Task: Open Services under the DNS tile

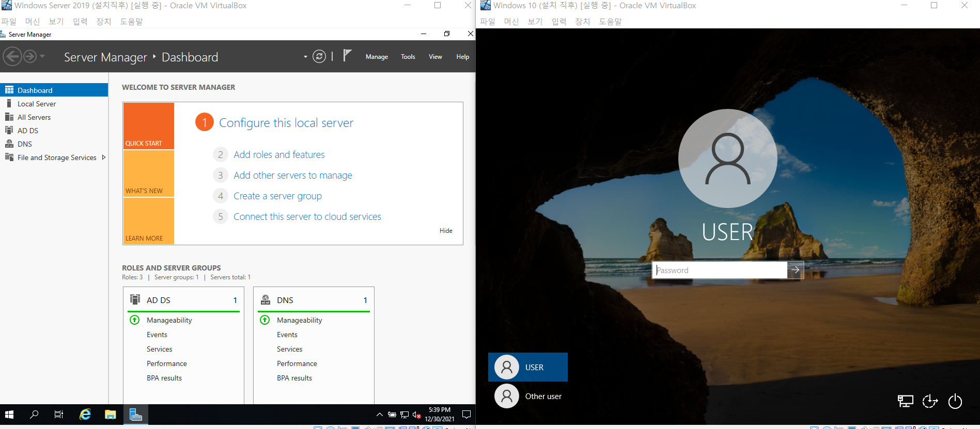Action: pos(290,349)
